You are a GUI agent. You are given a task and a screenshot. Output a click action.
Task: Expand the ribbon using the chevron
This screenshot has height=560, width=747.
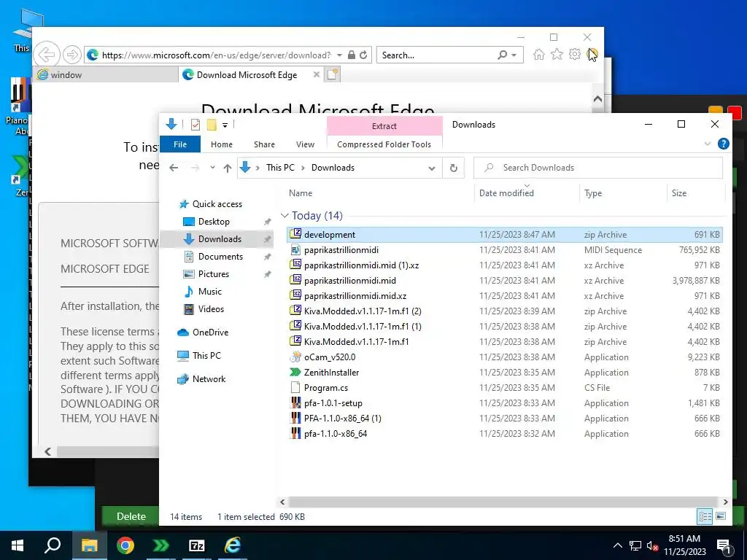708,144
